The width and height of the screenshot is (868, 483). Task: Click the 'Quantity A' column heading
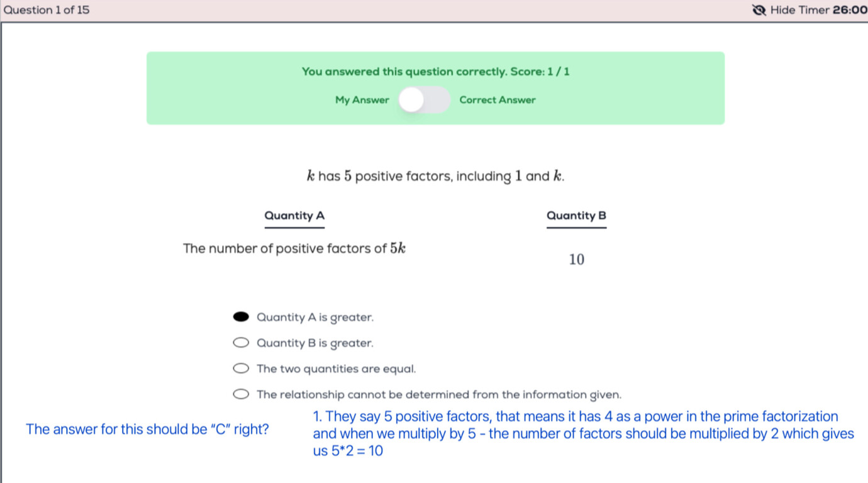tap(294, 216)
